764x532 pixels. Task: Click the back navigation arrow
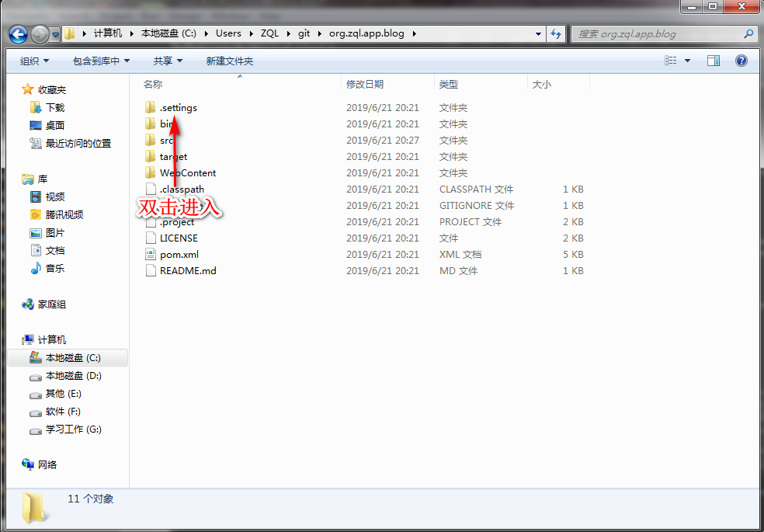point(17,33)
